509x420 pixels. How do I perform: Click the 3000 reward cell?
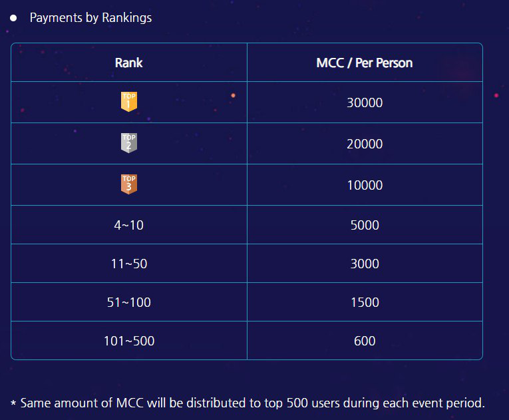point(365,264)
